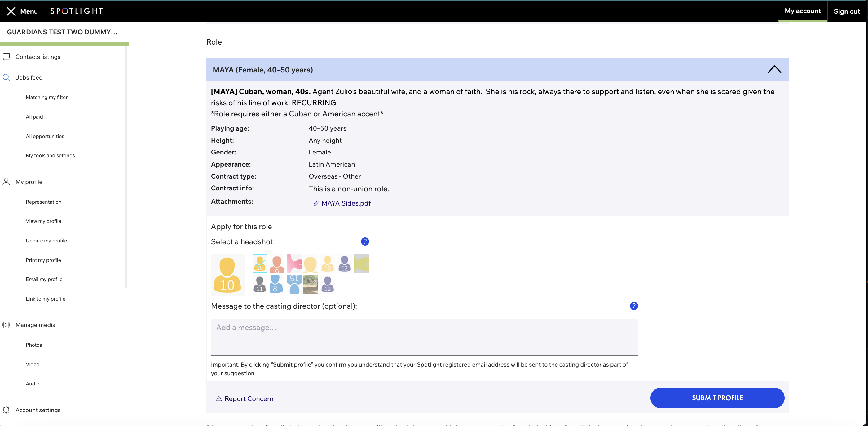Select the upside-down blue 12 headshot

[294, 285]
